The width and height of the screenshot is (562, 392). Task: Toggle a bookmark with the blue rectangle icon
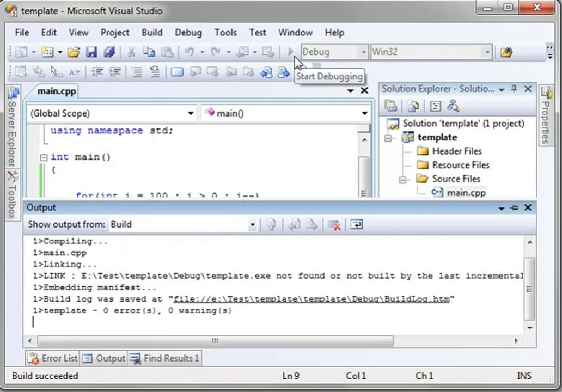[177, 72]
